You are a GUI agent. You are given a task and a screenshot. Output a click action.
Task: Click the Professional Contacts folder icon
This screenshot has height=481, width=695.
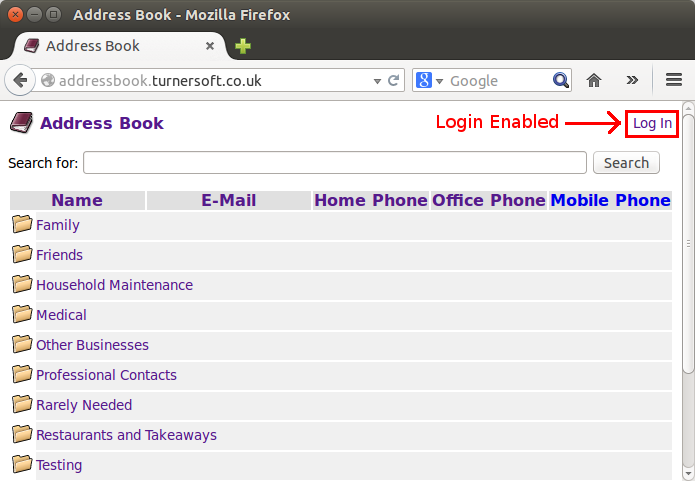[22, 374]
